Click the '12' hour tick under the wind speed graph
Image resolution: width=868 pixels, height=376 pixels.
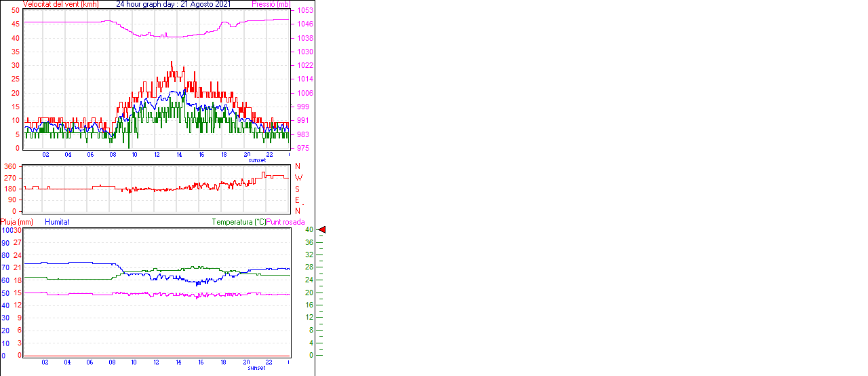157,154
